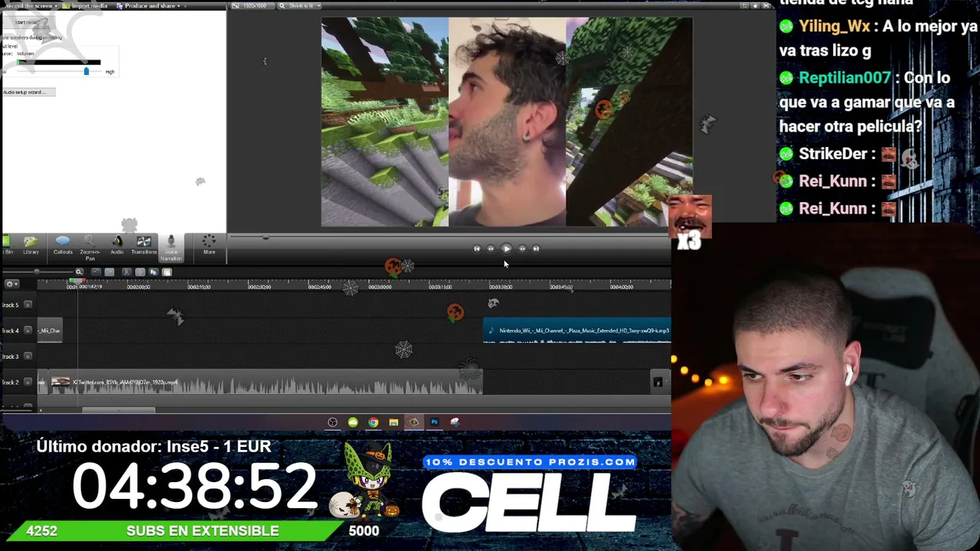Open the Produce and share dropdown

tap(149, 6)
